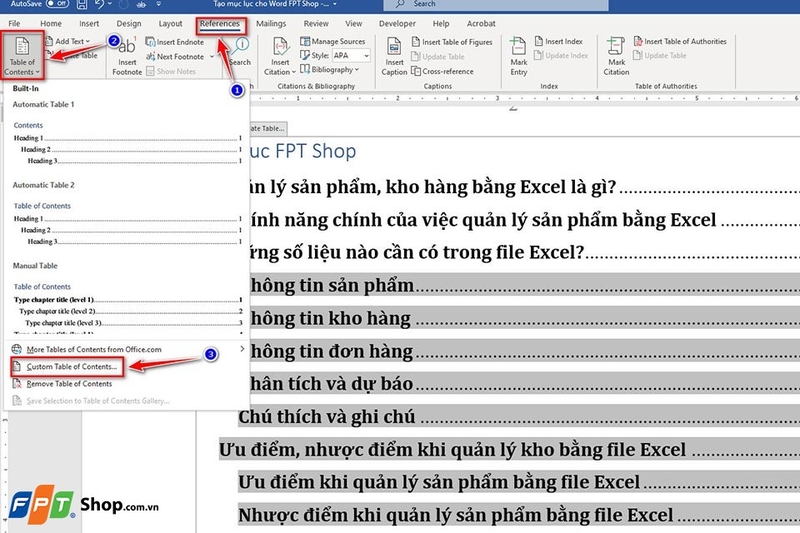800x533 pixels.
Task: Expand Office.com tables submenu arrow
Action: click(242, 349)
